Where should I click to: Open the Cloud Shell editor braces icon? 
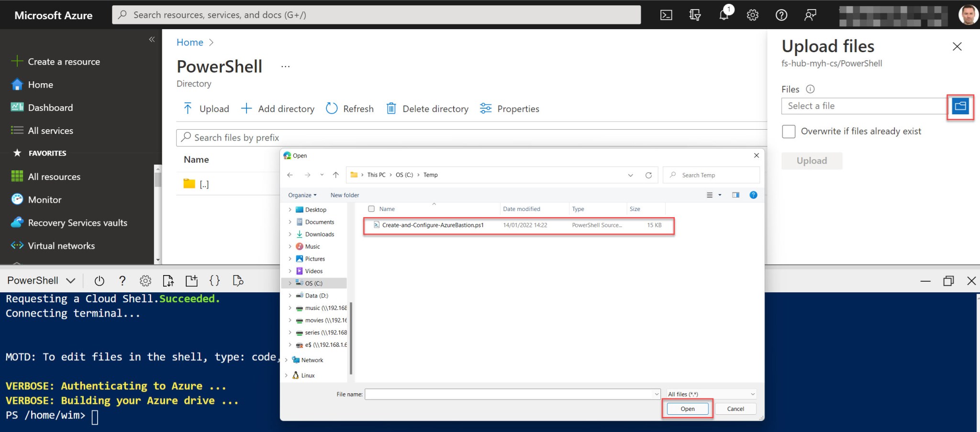point(215,281)
